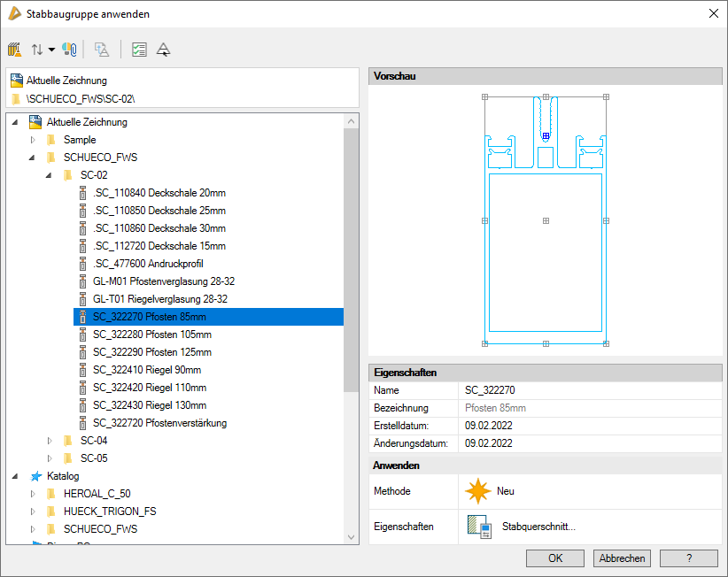Click the triangle arrow toolbar icon
This screenshot has width=728, height=577.
click(x=164, y=50)
